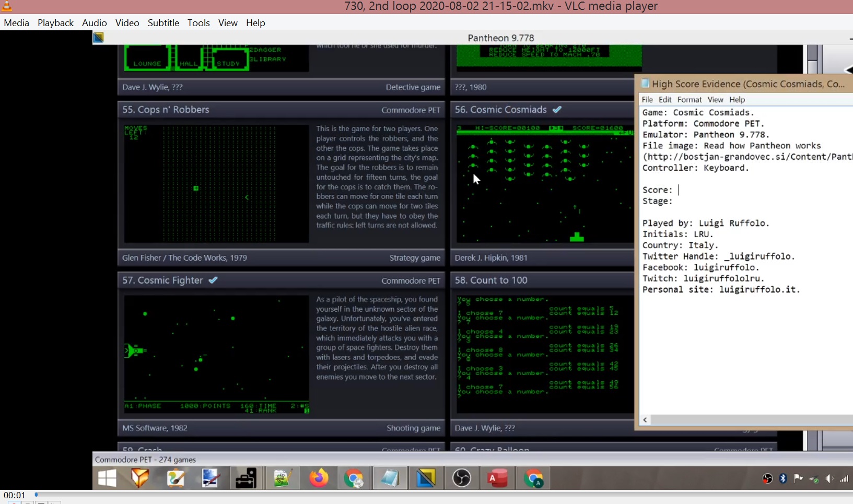853x504 pixels.
Task: Select the Count to 100 game title
Action: pyautogui.click(x=490, y=280)
